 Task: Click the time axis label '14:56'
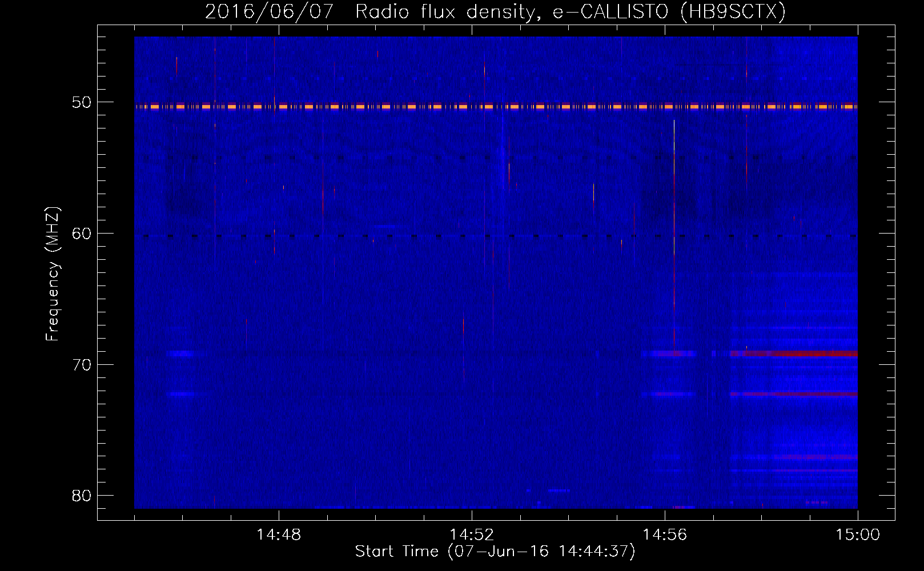click(x=665, y=535)
